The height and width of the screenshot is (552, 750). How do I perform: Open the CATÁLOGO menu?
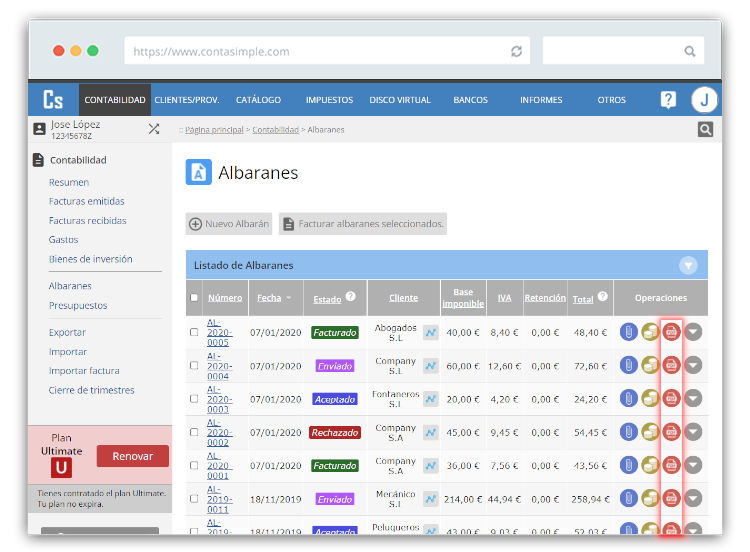pyautogui.click(x=258, y=99)
